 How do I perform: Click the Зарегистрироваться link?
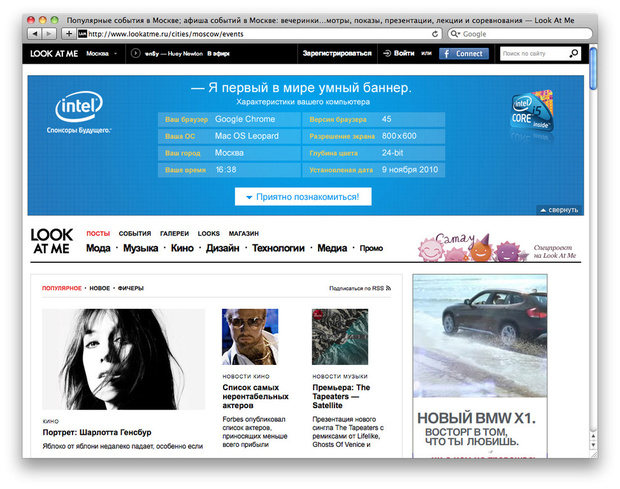[x=337, y=53]
